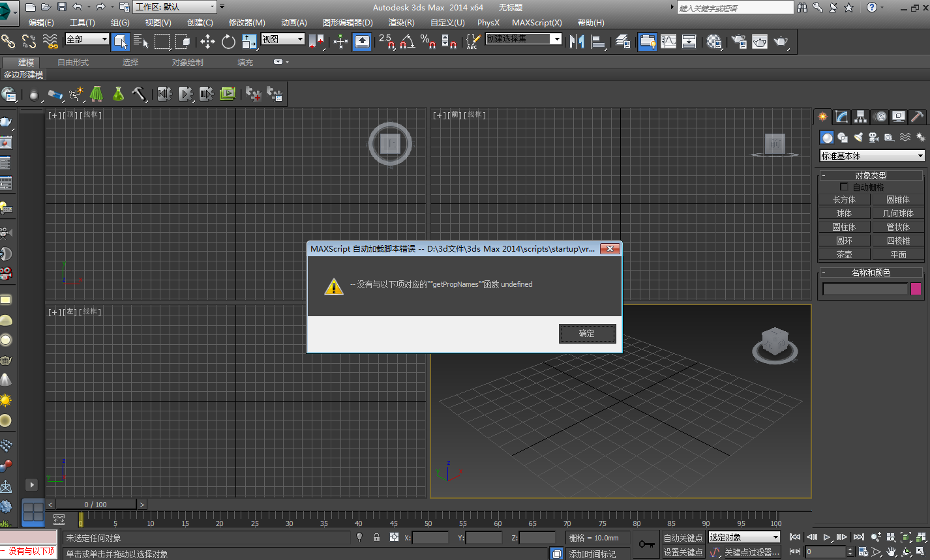Screen dimensions: 930x560
Task: Click the 茶壶 button
Action: coord(845,254)
